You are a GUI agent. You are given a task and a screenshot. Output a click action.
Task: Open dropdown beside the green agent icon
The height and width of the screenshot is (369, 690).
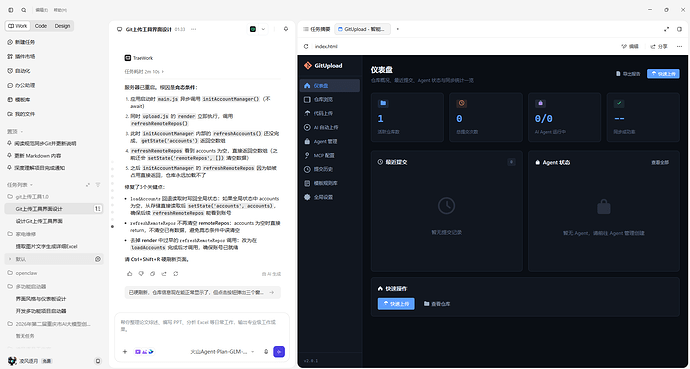[264, 29]
